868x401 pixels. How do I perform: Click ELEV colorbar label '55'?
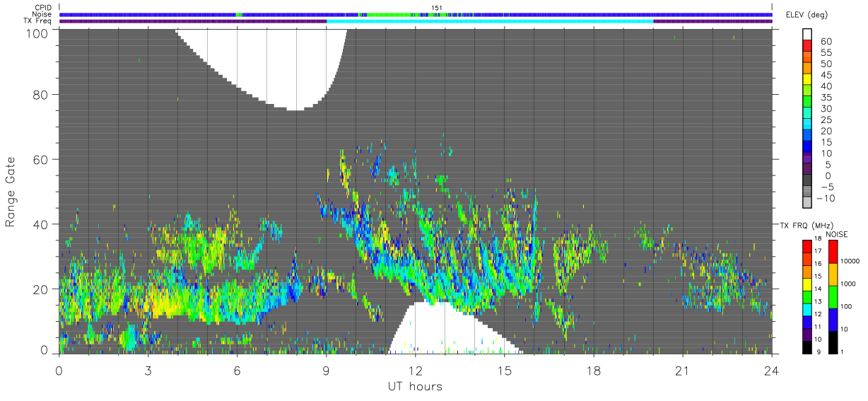tap(826, 53)
